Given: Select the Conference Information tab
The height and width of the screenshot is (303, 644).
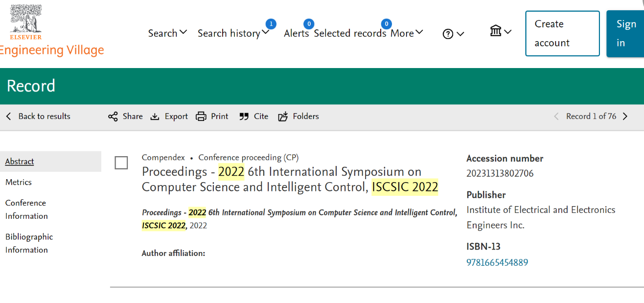Looking at the screenshot, I should click(26, 210).
